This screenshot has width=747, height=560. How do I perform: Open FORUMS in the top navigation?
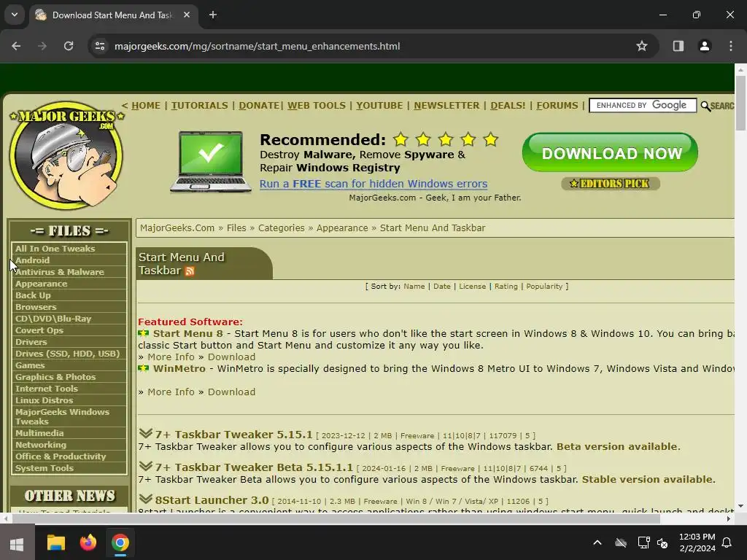point(557,106)
